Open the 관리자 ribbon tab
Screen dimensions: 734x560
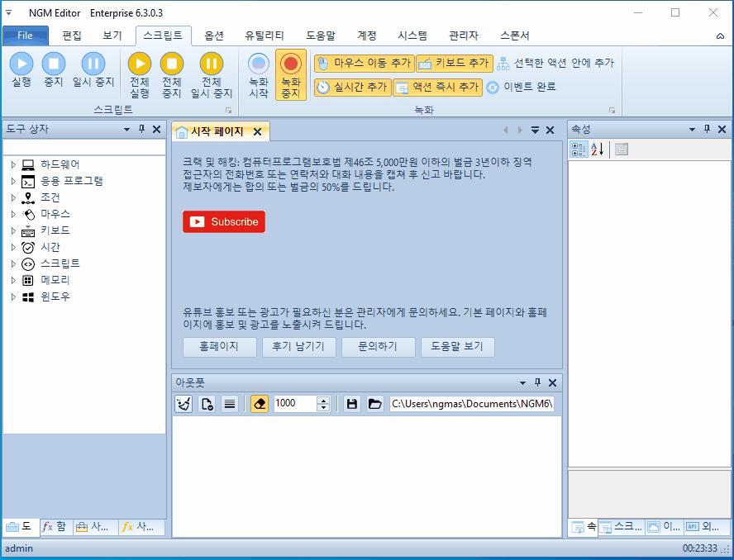coord(464,36)
